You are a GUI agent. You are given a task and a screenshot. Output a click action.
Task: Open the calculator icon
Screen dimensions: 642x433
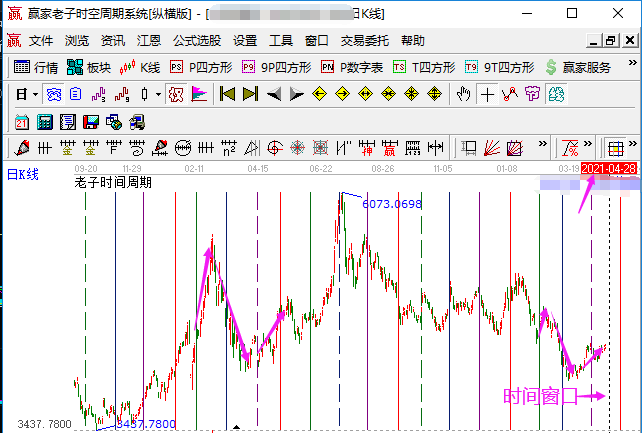point(45,122)
